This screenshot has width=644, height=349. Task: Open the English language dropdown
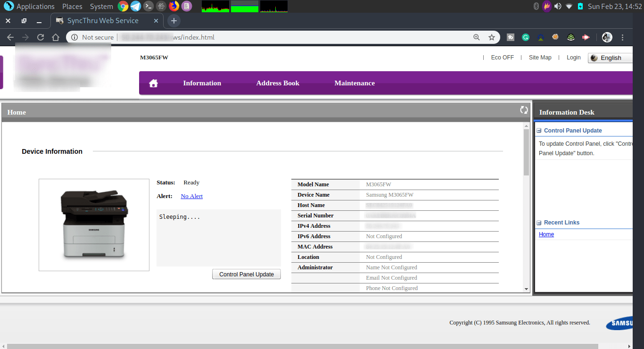(611, 58)
